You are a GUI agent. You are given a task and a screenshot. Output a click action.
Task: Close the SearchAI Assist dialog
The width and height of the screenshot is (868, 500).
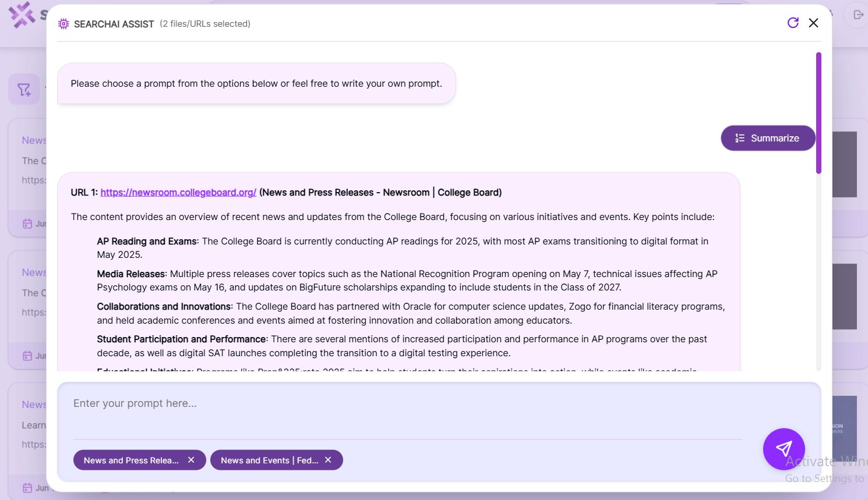814,23
